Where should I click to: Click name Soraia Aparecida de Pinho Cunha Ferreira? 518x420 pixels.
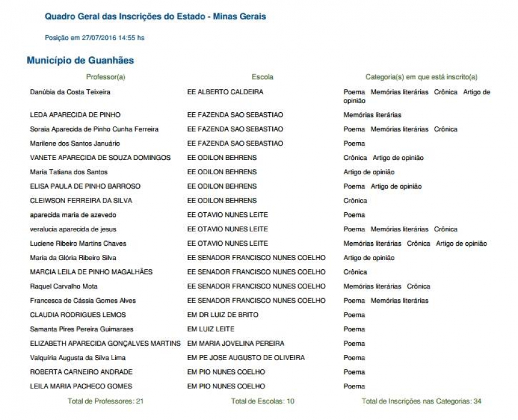94,129
